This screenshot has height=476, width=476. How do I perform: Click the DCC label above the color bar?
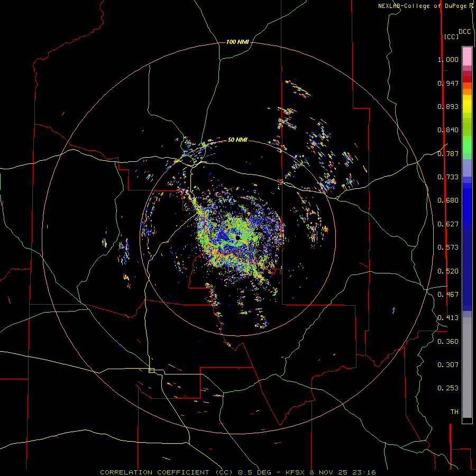[x=465, y=32]
